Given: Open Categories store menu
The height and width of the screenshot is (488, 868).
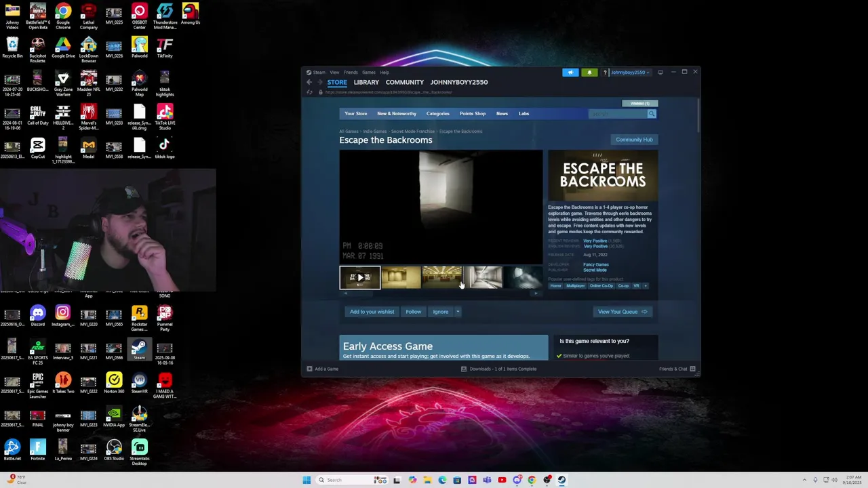Looking at the screenshot, I should tap(437, 114).
